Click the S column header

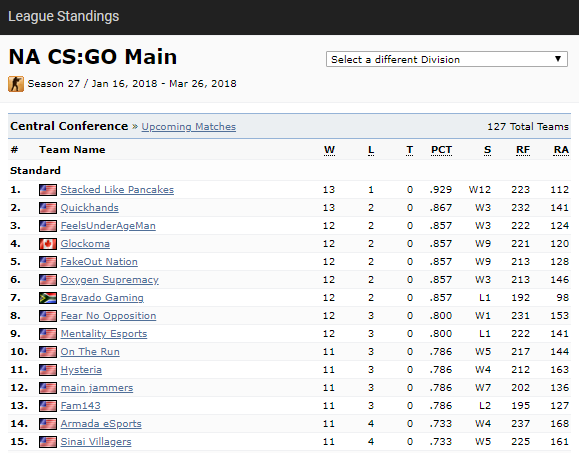487,150
